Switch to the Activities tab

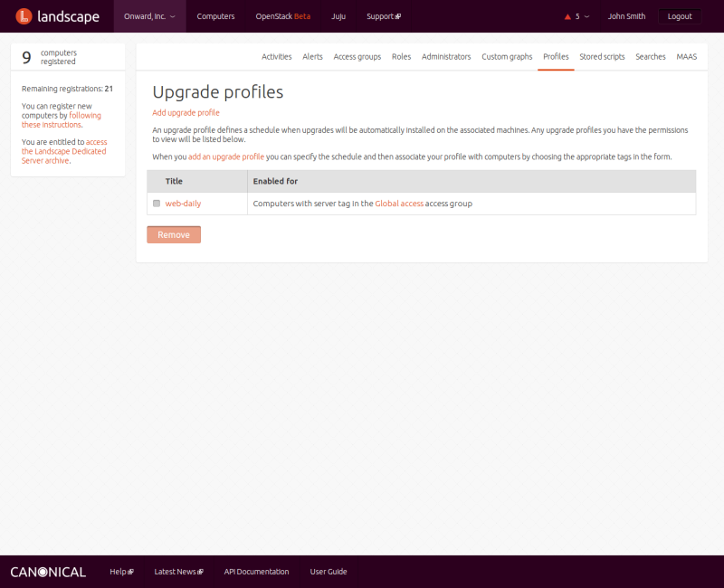coord(276,56)
